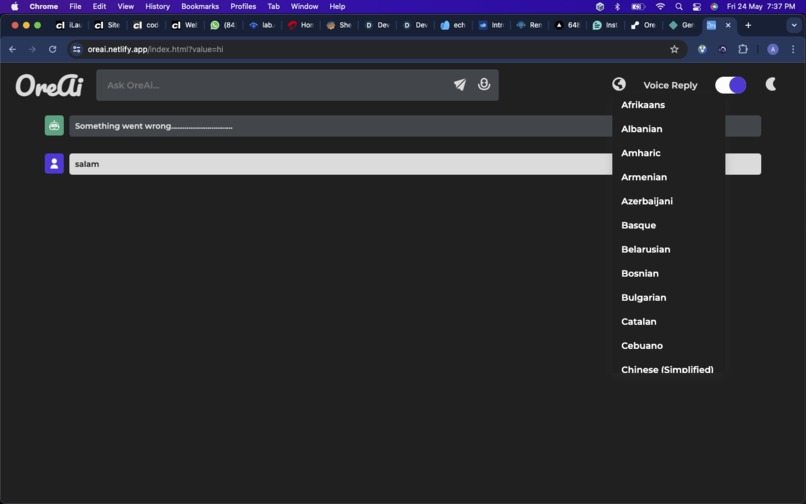Image resolution: width=806 pixels, height=504 pixels.
Task: Switch to the 'Ore' tab
Action: click(x=644, y=25)
